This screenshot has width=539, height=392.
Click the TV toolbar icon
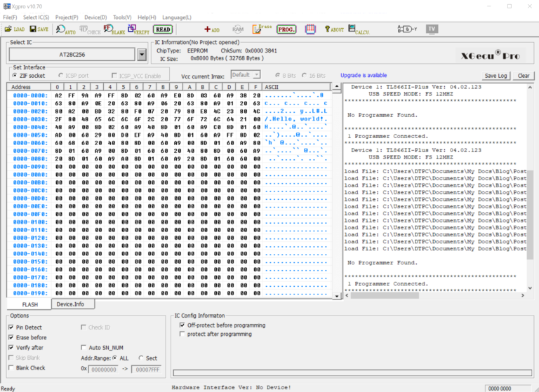pyautogui.click(x=432, y=29)
